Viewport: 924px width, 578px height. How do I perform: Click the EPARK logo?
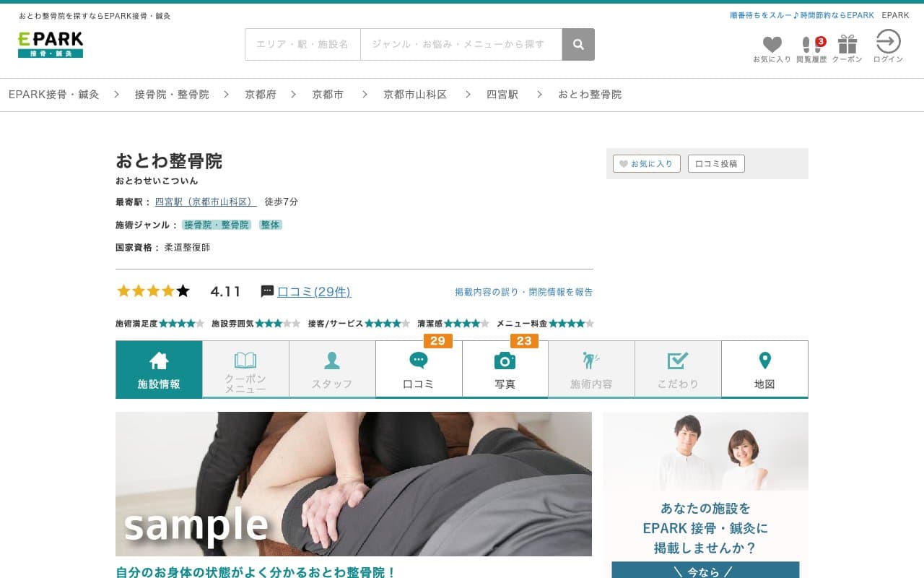click(51, 44)
